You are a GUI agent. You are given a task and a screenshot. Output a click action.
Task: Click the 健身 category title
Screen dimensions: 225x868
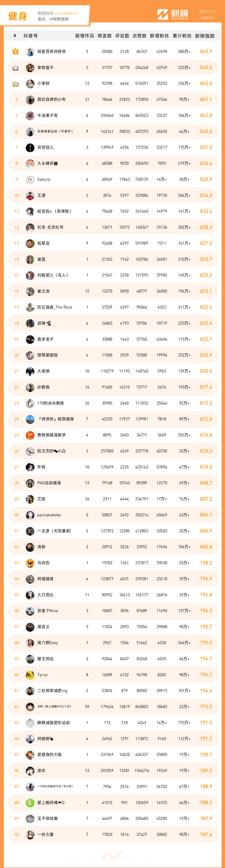click(x=17, y=16)
